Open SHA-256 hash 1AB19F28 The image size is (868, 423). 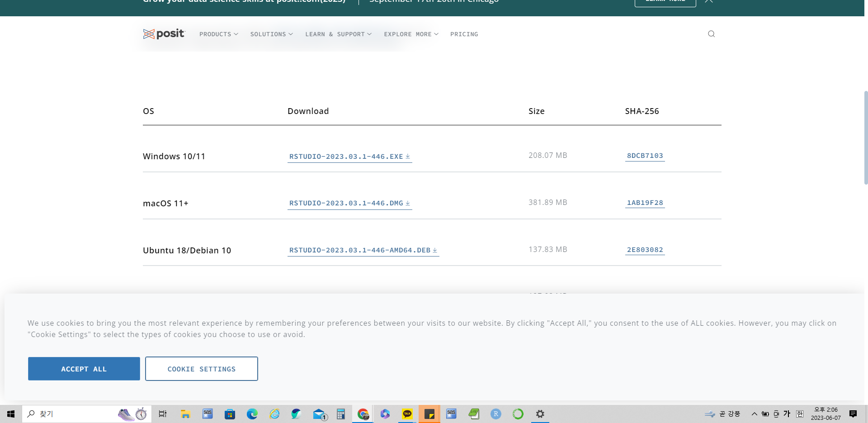645,203
